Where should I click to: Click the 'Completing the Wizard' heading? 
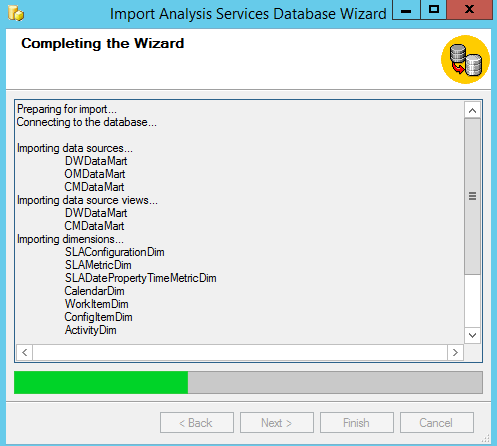click(103, 43)
